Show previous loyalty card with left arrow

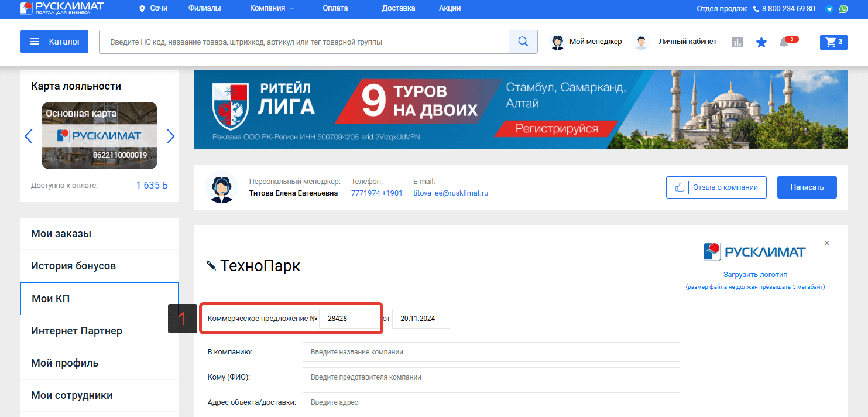[28, 136]
